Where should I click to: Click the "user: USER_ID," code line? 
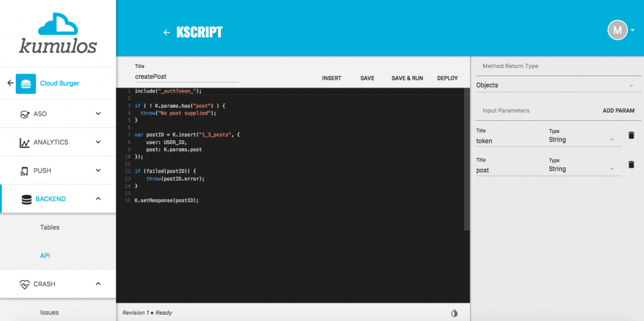[166, 142]
